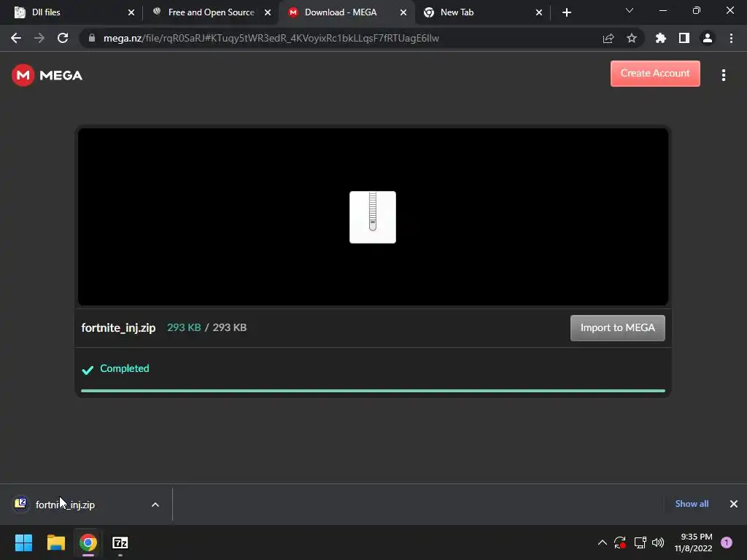This screenshot has width=747, height=560.
Task: Show hidden system tray icons
Action: click(x=602, y=542)
